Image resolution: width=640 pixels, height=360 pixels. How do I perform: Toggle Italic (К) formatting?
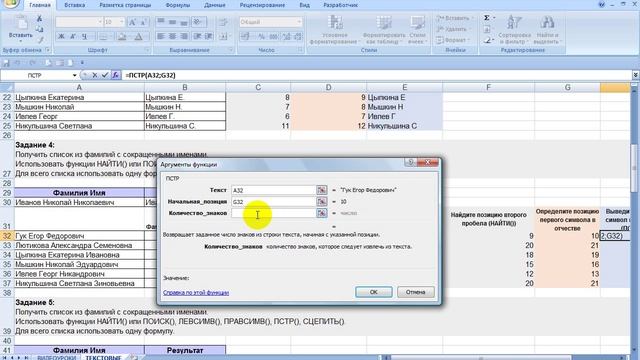(73, 37)
